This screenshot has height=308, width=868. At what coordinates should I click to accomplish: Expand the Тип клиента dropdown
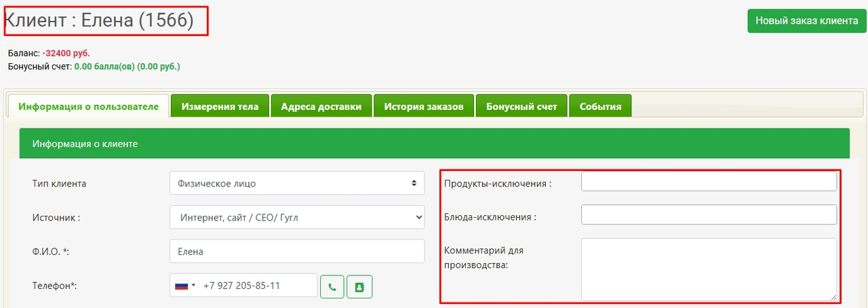pyautogui.click(x=296, y=183)
